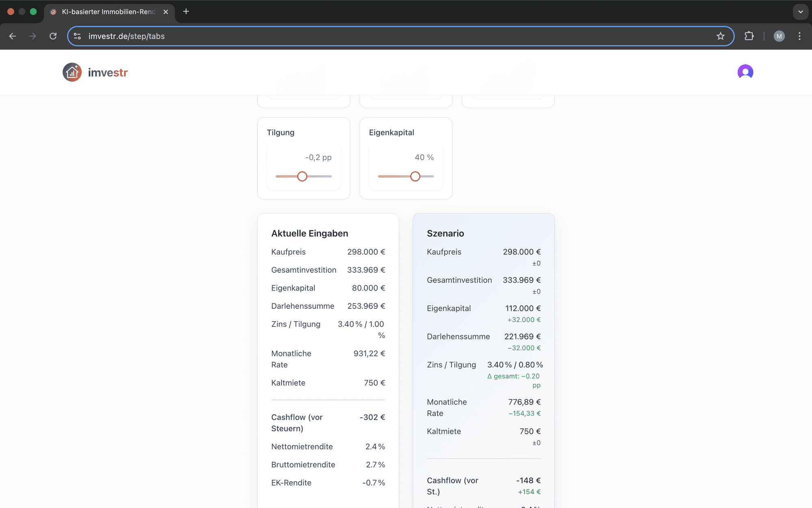Image resolution: width=812 pixels, height=508 pixels.
Task: Open the Chrome three-dot menu
Action: coord(799,36)
